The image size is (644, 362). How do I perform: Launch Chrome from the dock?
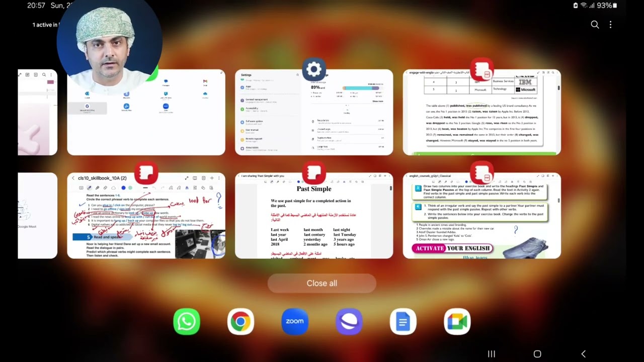pyautogui.click(x=240, y=322)
